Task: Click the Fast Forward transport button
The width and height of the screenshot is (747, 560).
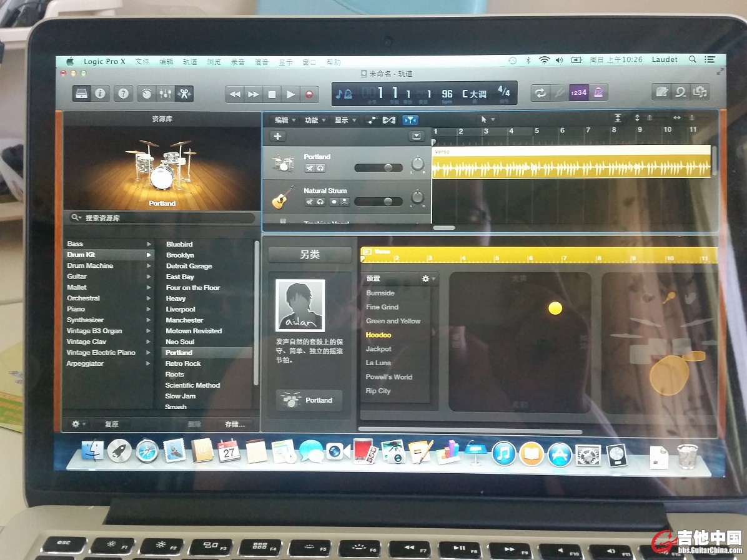Action: pyautogui.click(x=254, y=94)
